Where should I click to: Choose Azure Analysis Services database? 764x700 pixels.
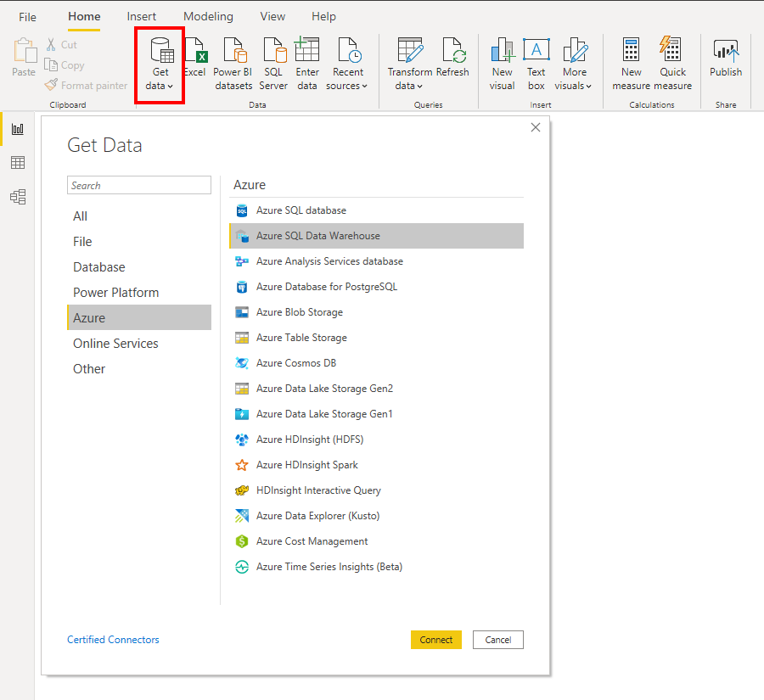pyautogui.click(x=376, y=261)
